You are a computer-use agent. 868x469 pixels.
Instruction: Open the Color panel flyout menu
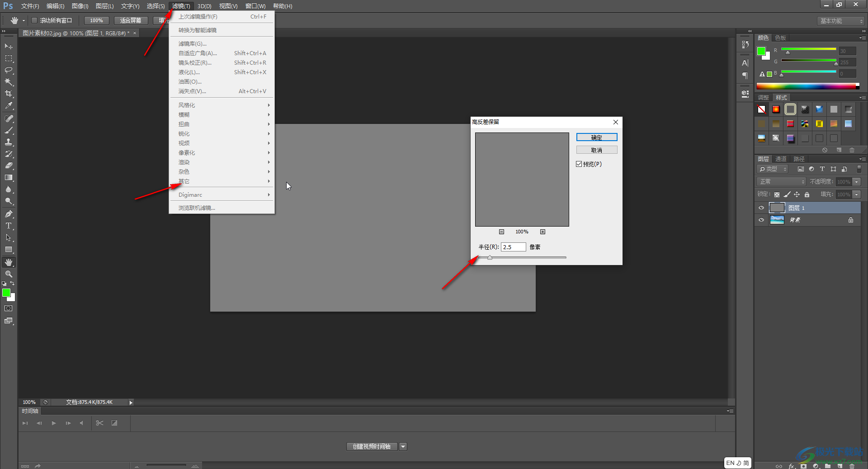[x=863, y=38]
